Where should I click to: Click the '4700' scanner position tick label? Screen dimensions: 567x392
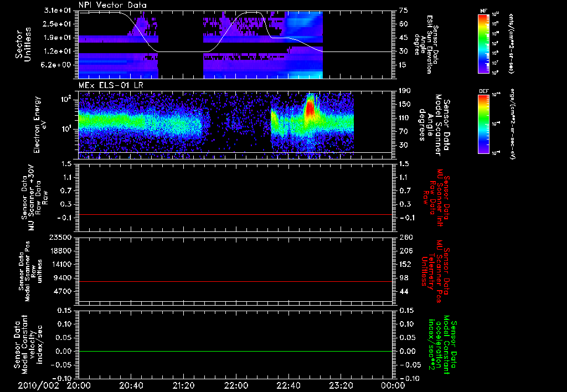tap(62, 291)
